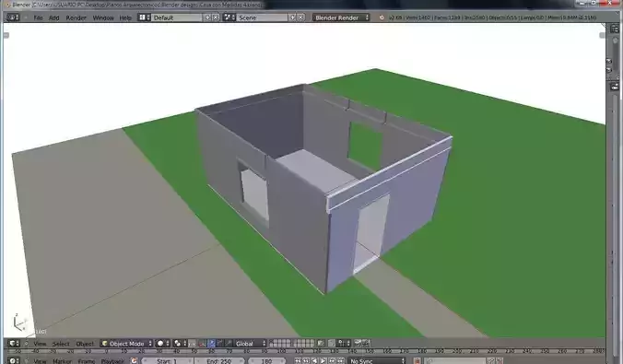The image size is (623, 364).
Task: Open the screen layout browse icon
Action: tap(144, 18)
